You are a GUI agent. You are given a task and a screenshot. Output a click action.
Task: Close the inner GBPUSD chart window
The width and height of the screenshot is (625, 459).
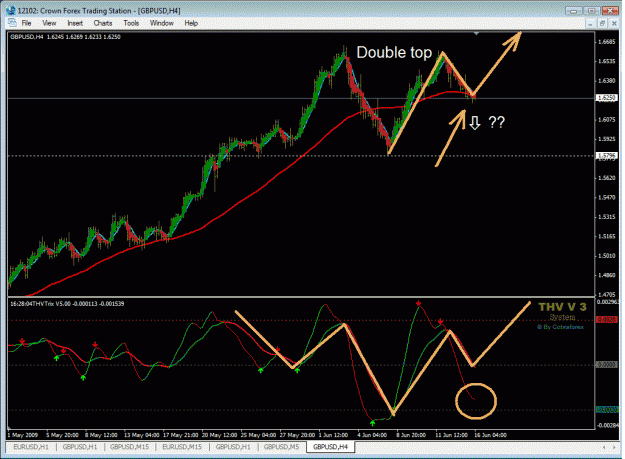tap(614, 24)
